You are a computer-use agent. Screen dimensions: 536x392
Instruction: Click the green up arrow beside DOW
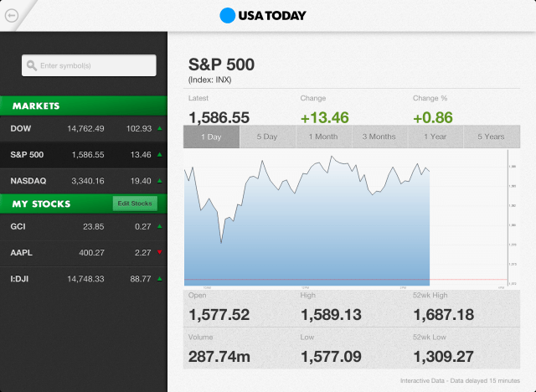160,128
